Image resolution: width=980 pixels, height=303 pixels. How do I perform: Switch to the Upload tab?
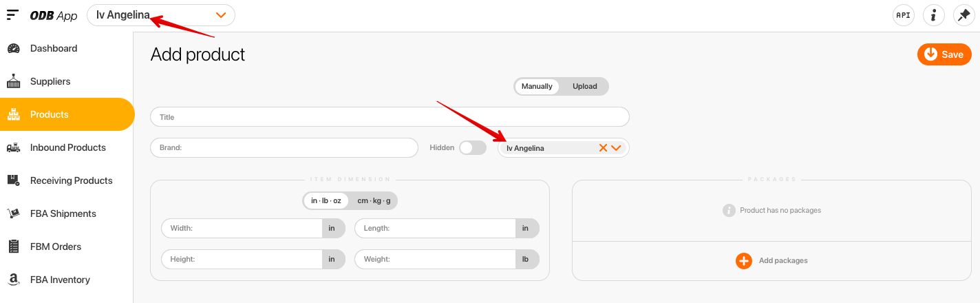[x=584, y=86]
